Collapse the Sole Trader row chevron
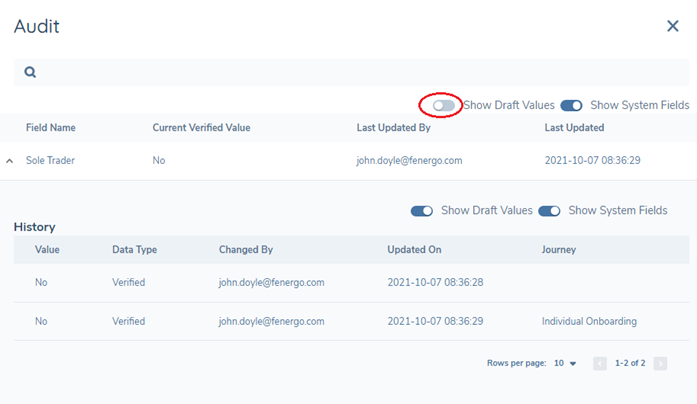This screenshot has width=697, height=404. [x=10, y=161]
